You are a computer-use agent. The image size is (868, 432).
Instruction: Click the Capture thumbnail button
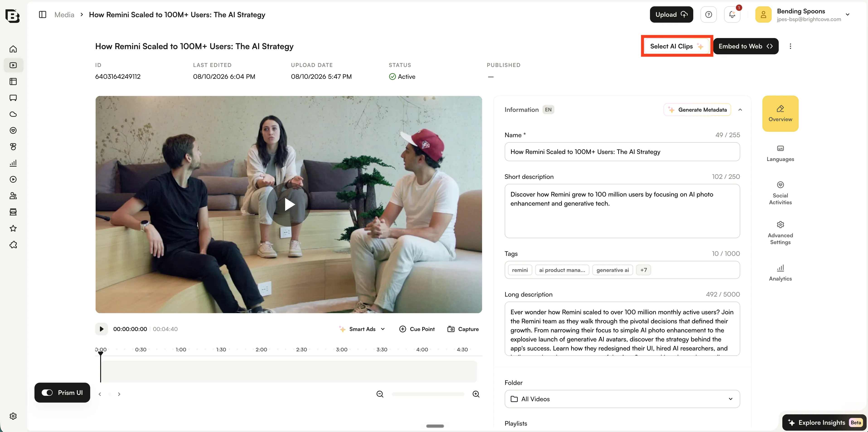tap(463, 329)
